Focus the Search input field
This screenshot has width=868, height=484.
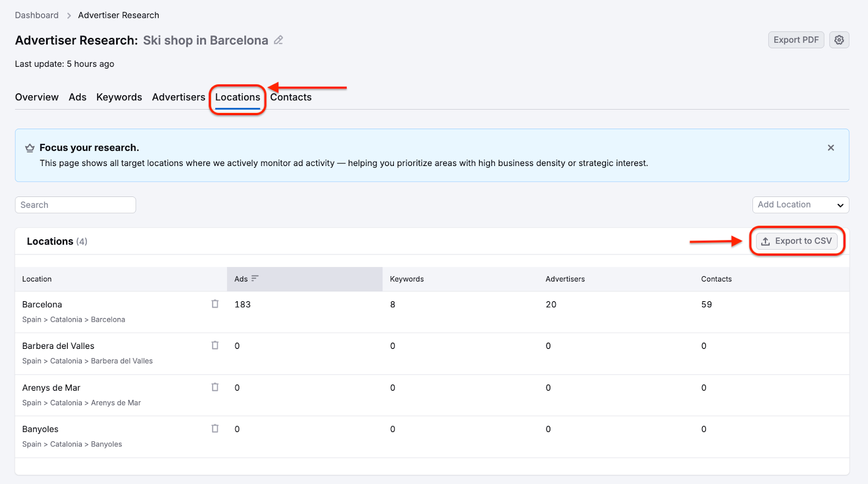pos(75,205)
